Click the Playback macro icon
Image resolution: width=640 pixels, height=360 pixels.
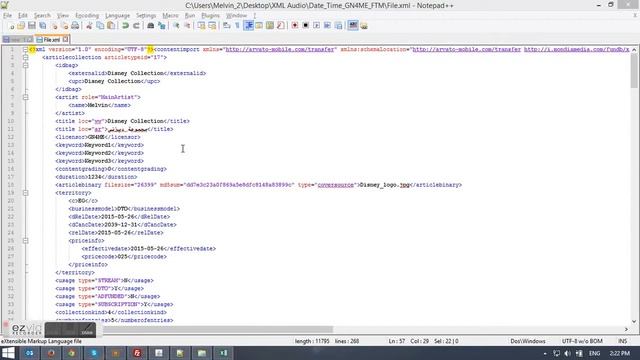tap(316, 26)
